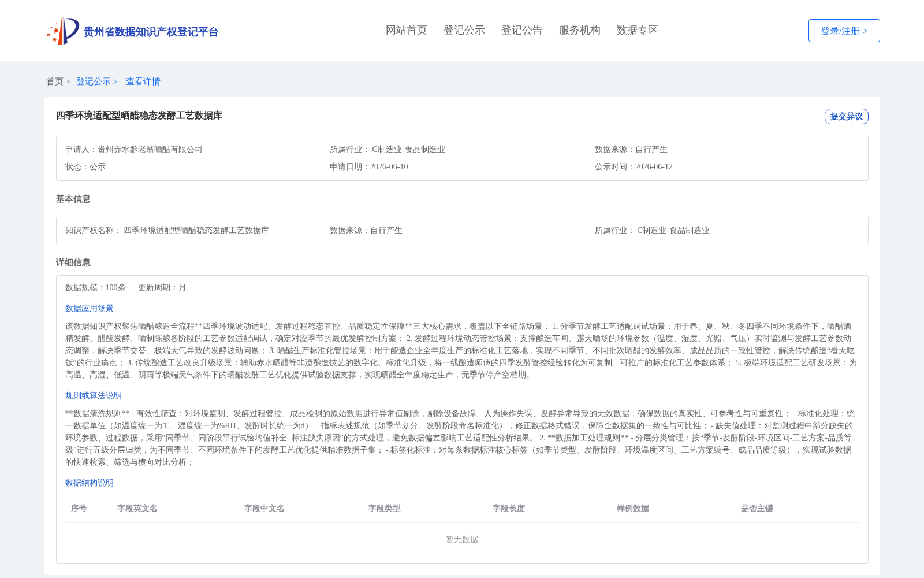Screen dimensions: 924x578
Task: Click 暂无数据 empty table message
Action: 462,539
